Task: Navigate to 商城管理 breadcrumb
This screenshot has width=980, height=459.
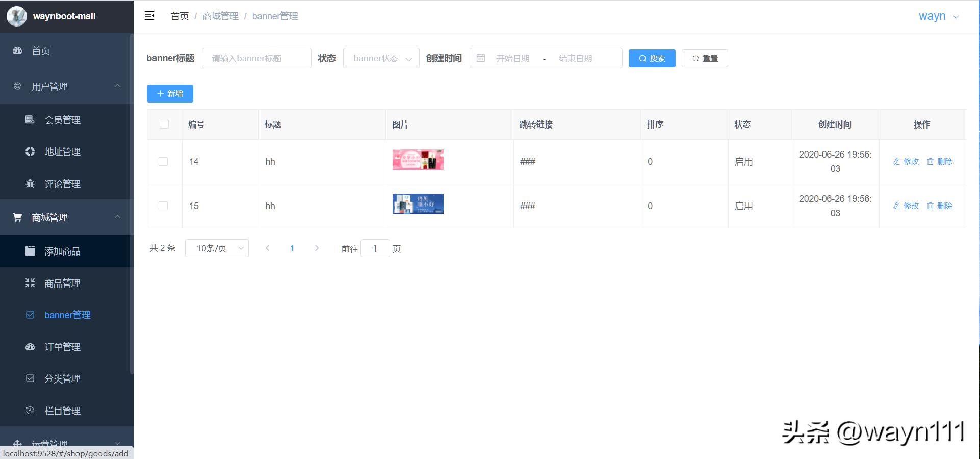Action: point(220,16)
